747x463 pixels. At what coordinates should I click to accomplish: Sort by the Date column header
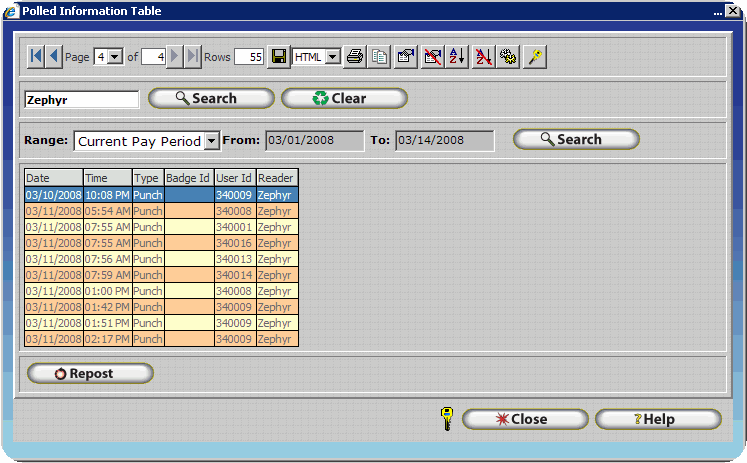tap(53, 178)
